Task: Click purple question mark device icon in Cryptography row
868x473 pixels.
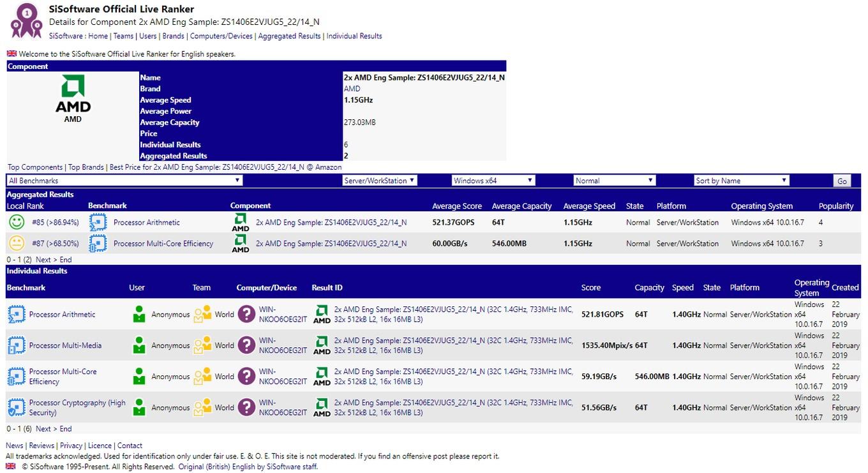Action: pyautogui.click(x=246, y=407)
